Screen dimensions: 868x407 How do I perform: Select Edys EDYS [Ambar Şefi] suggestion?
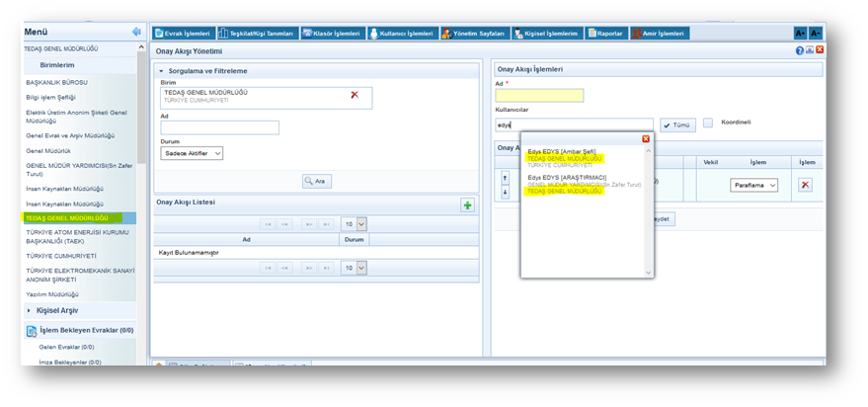tap(562, 151)
